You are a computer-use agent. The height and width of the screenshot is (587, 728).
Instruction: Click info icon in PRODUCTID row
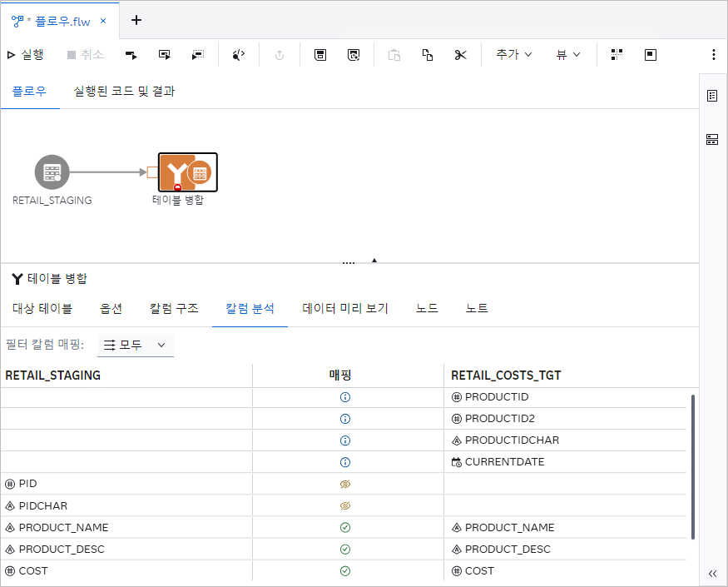point(345,397)
